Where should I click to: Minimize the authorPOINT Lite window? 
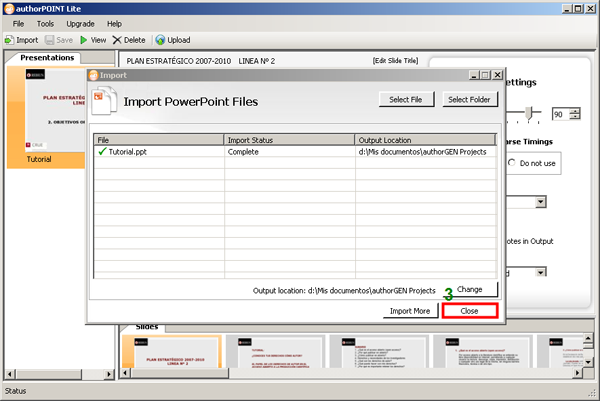pyautogui.click(x=567, y=8)
